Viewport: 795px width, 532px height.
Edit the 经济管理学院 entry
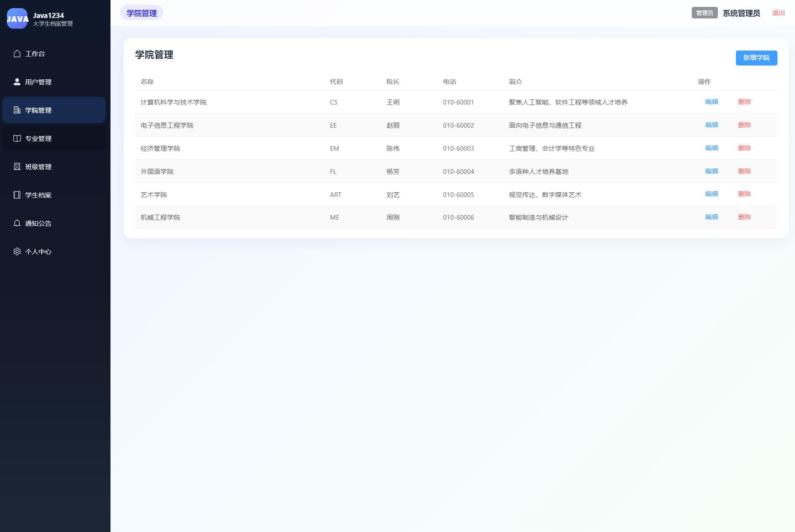click(x=711, y=148)
